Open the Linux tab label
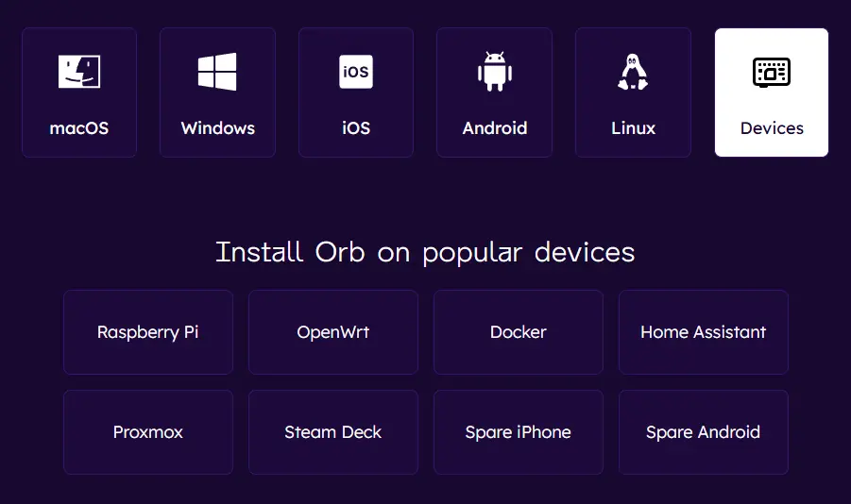 (634, 128)
